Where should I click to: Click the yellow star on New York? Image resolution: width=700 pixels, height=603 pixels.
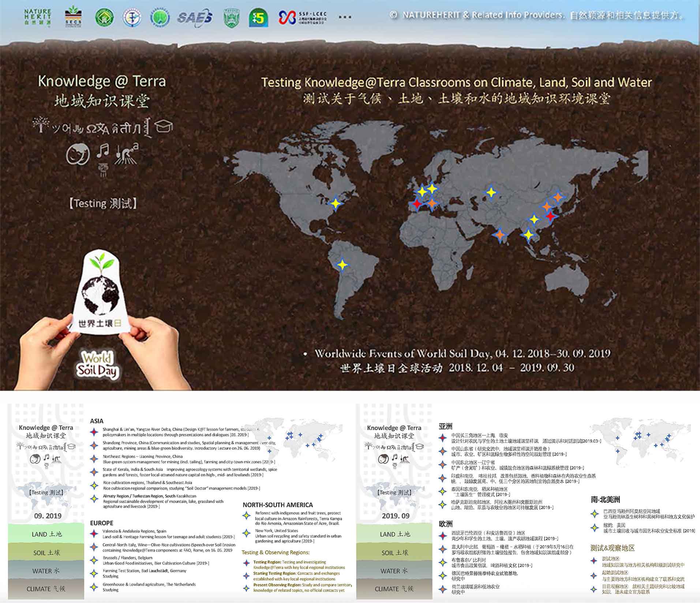(x=336, y=203)
